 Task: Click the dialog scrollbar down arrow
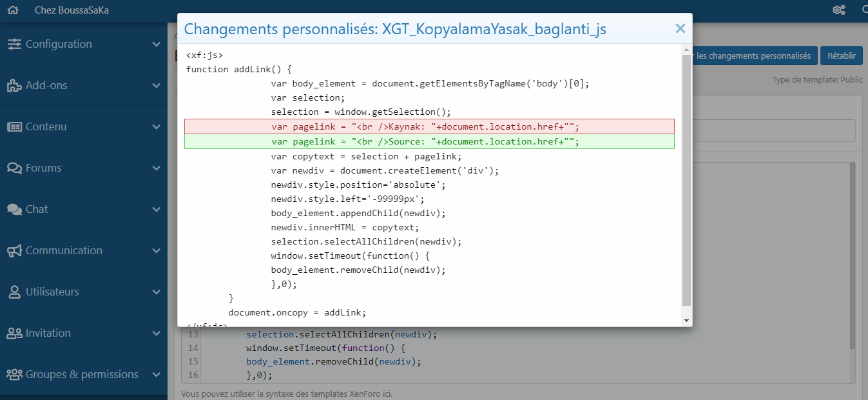click(x=686, y=321)
